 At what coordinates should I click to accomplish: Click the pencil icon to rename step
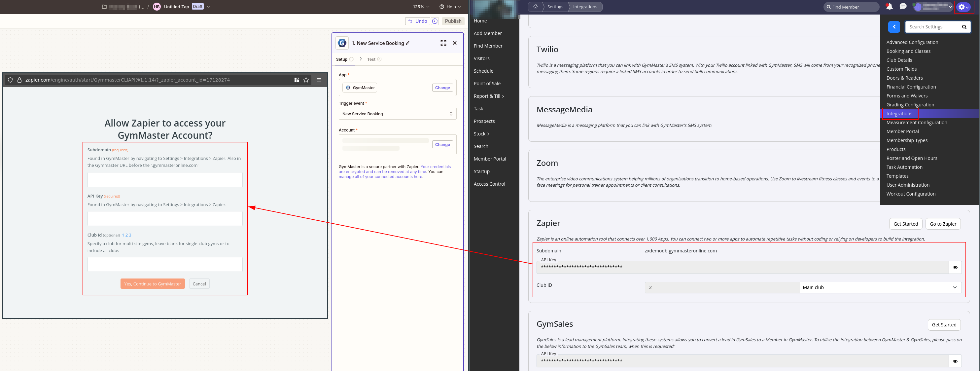click(408, 43)
